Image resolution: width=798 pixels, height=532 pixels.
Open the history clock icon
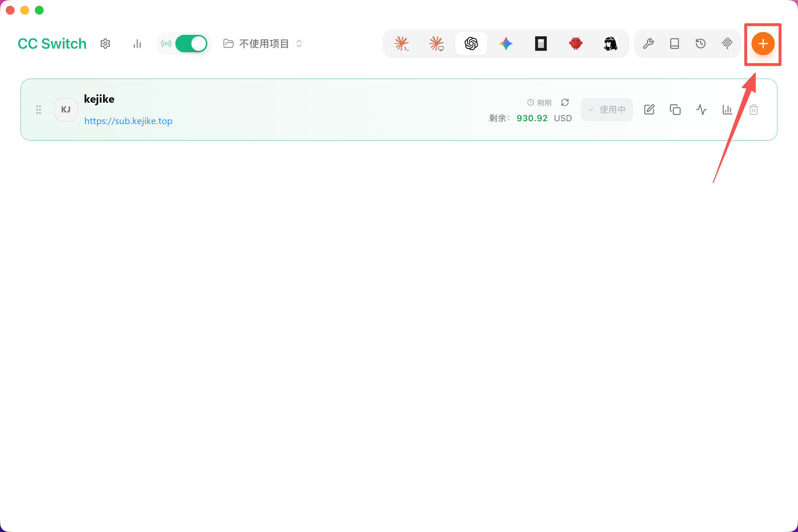[x=701, y=44]
